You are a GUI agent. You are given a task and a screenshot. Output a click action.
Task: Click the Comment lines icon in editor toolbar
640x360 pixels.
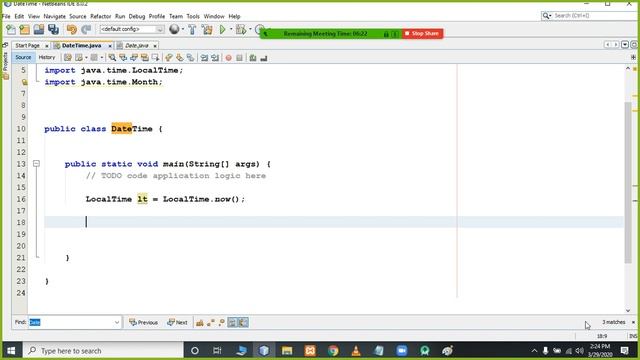[253, 58]
